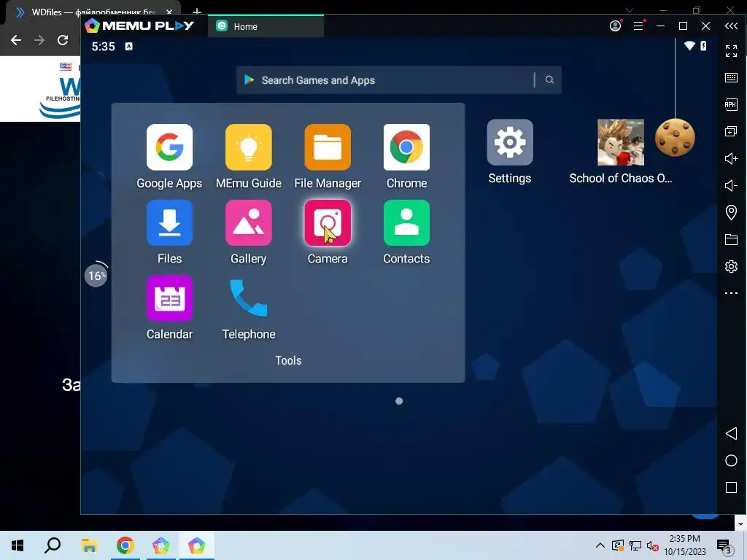Tap the Android back triangle button
This screenshot has height=560, width=747.
click(731, 433)
